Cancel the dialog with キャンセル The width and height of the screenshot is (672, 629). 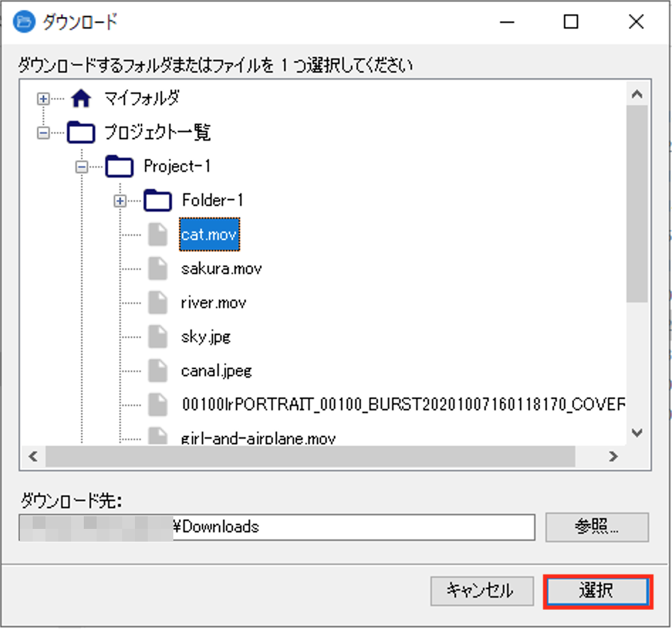pyautogui.click(x=482, y=590)
